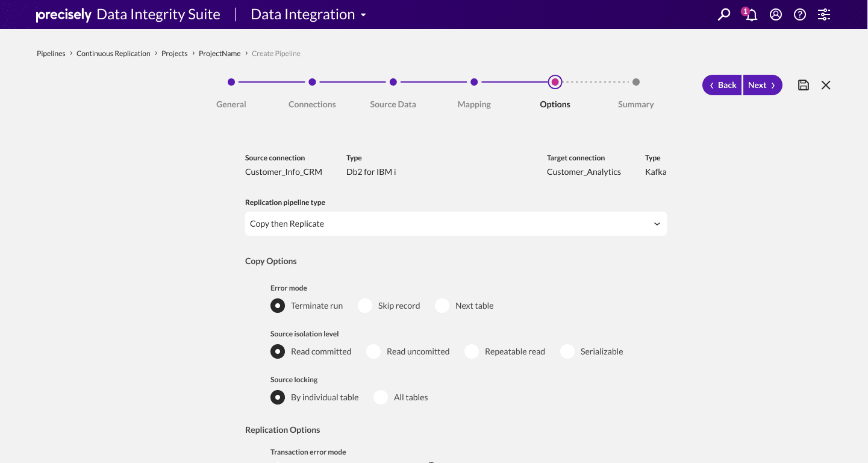Close the Create Pipeline wizard

(826, 85)
